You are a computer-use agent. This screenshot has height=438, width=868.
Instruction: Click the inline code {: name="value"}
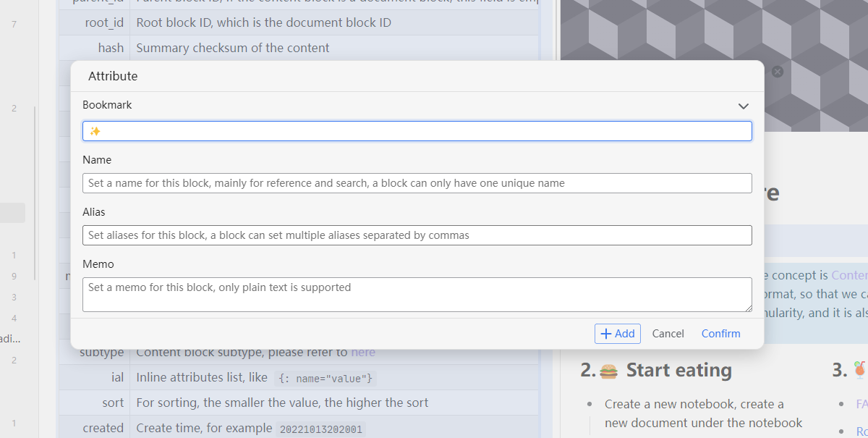point(325,378)
